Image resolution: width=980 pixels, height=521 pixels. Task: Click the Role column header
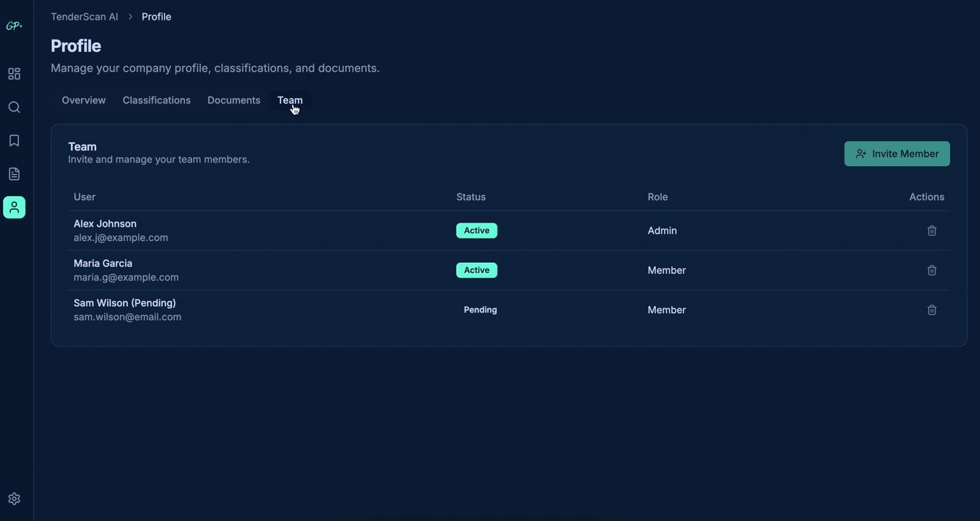click(x=657, y=197)
